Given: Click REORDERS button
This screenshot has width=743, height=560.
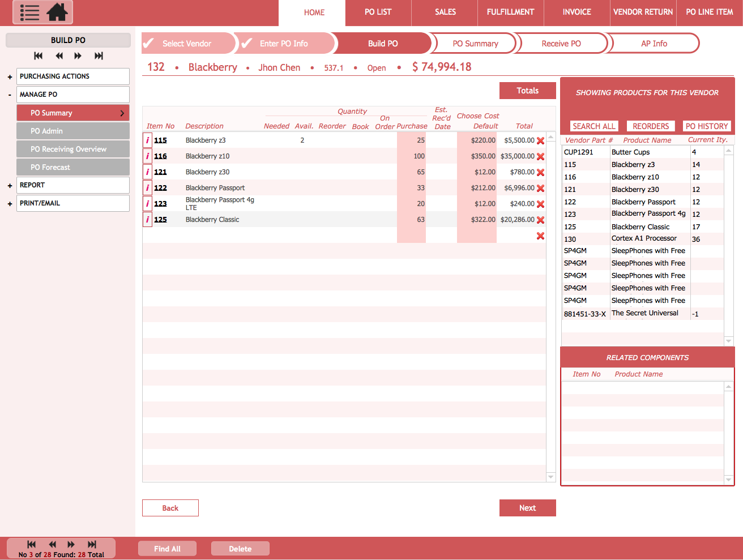Looking at the screenshot, I should [651, 126].
